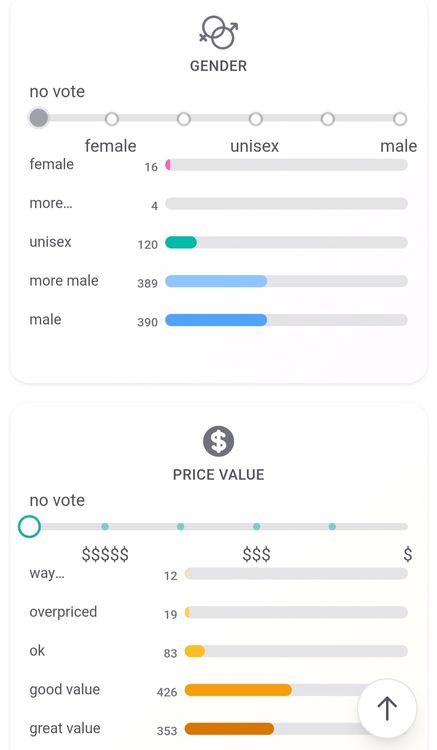Click the PRICE VALUE section heading
This screenshot has height=750, width=437.
point(218,475)
